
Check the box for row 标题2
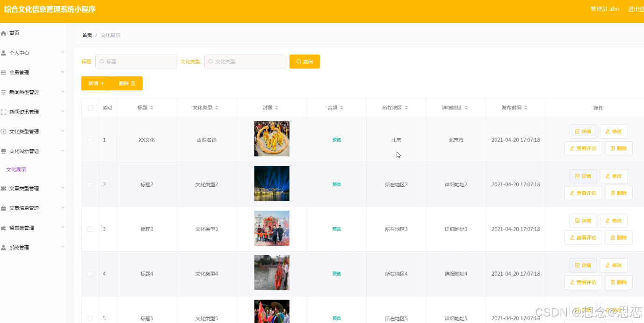90,184
